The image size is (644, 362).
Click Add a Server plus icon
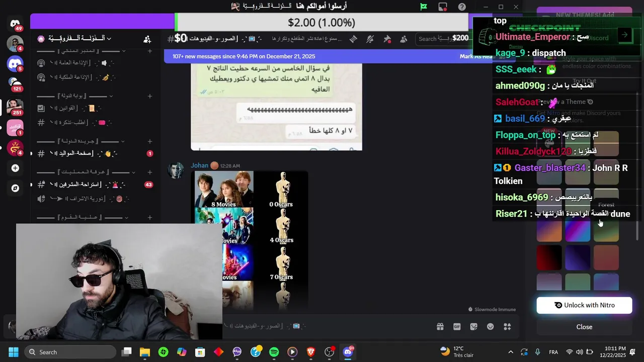[15, 168]
